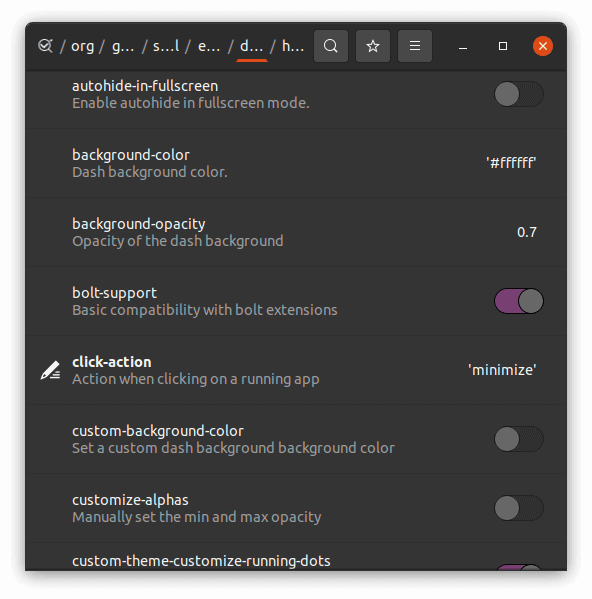Navigate to the 'e…' path segment
The width and height of the screenshot is (592, 599).
click(x=209, y=46)
